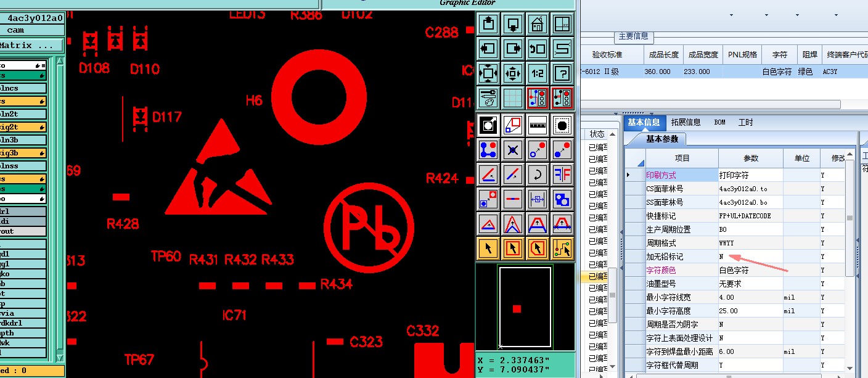This screenshot has width=868, height=378.
Task: Click the mirror FF flip icon
Action: (x=562, y=175)
